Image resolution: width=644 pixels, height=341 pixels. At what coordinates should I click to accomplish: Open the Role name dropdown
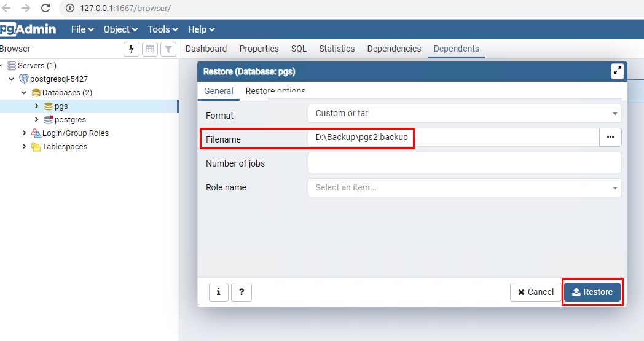(464, 188)
